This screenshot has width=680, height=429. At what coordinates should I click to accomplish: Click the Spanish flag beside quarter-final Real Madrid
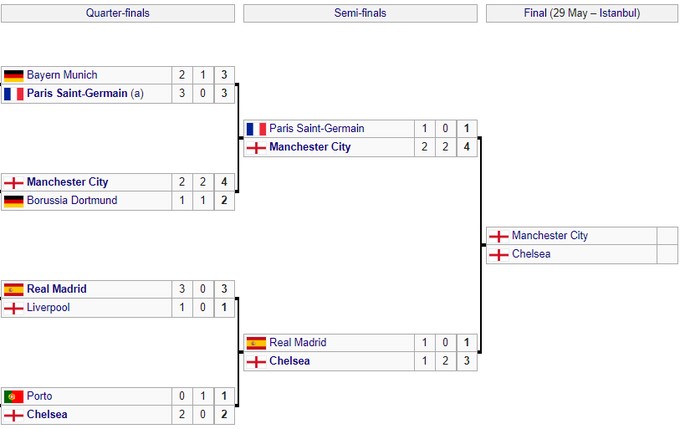coord(14,289)
